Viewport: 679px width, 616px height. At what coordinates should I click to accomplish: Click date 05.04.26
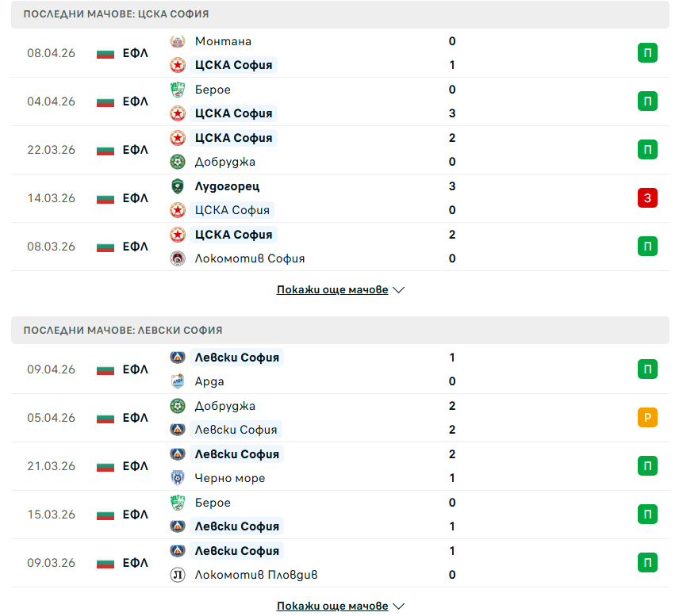51,418
